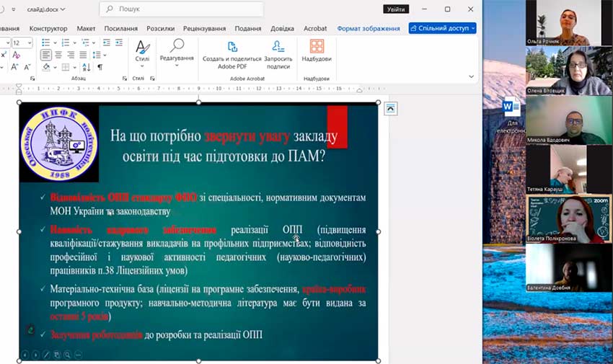Open the font size dropdown showing 12
The width and height of the screenshot is (613, 364).
[x=28, y=43]
